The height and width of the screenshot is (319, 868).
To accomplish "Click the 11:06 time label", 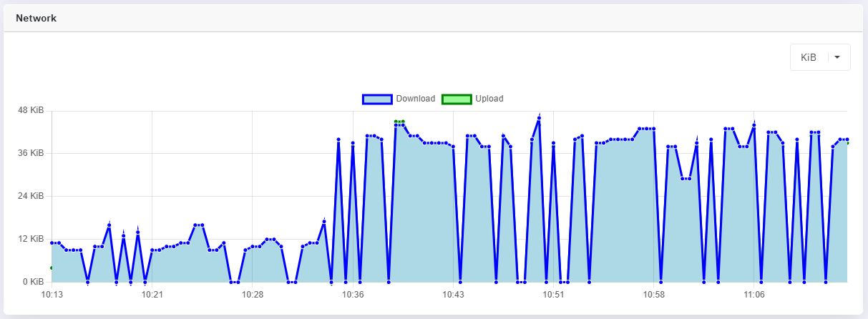I will point(754,295).
